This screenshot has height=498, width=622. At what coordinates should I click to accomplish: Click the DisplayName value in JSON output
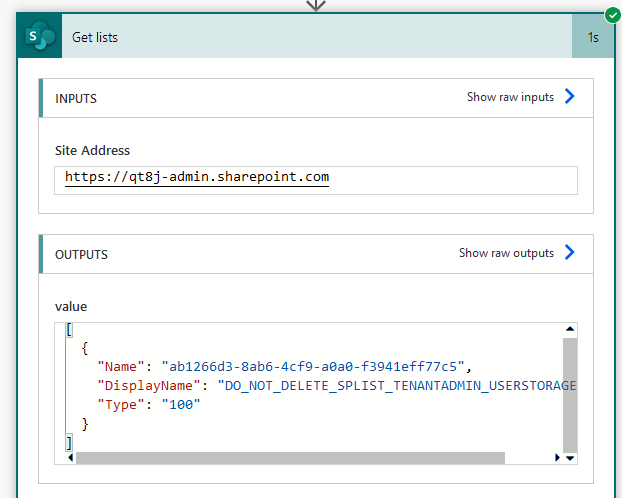[396, 385]
